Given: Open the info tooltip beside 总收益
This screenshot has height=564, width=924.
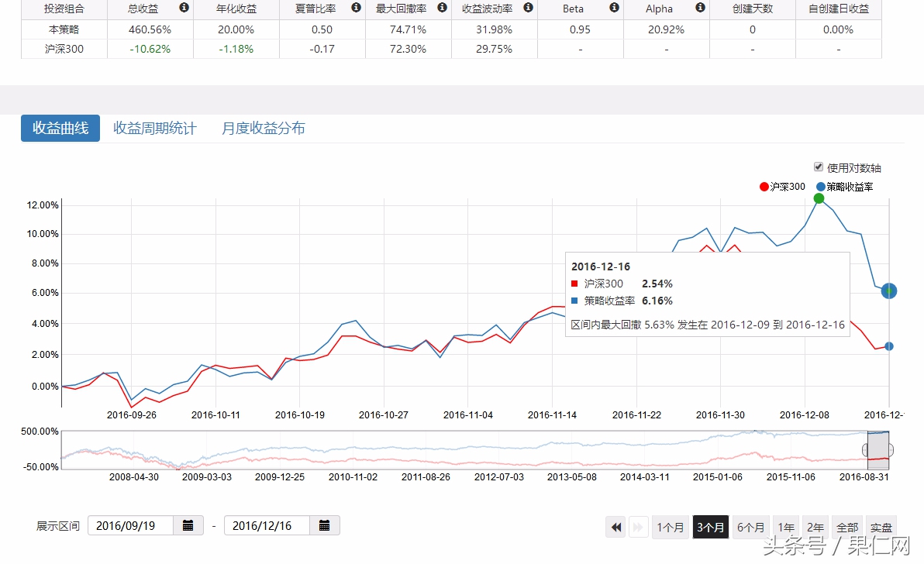Looking at the screenshot, I should click(183, 9).
